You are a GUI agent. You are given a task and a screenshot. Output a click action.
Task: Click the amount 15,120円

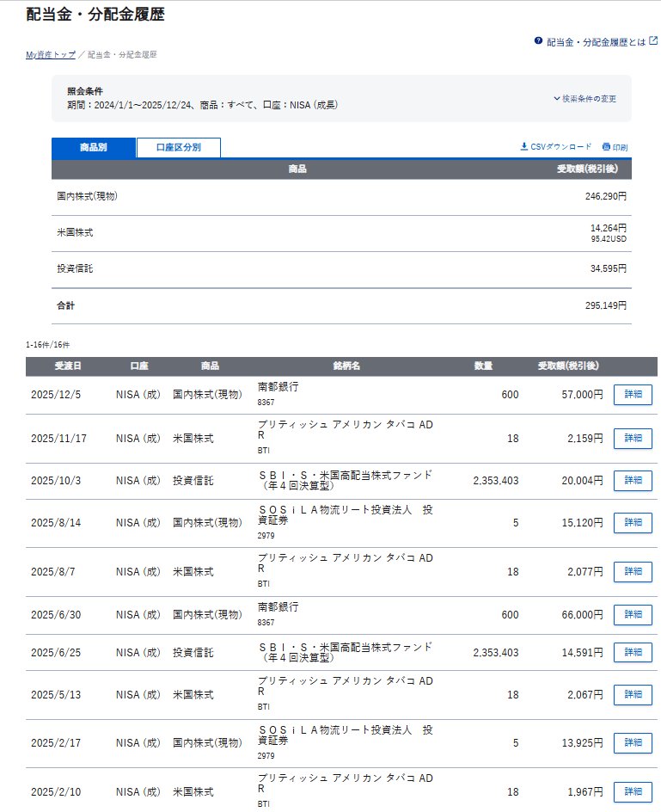tap(582, 522)
